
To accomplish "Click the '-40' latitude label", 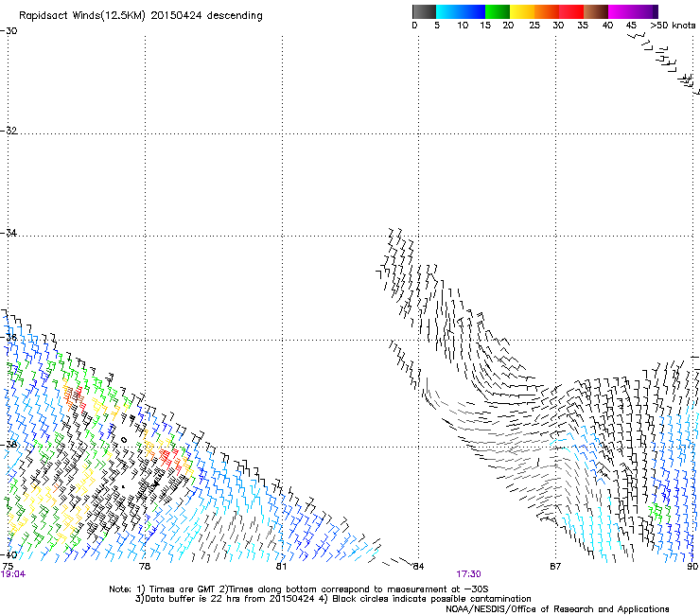I will point(9,554).
